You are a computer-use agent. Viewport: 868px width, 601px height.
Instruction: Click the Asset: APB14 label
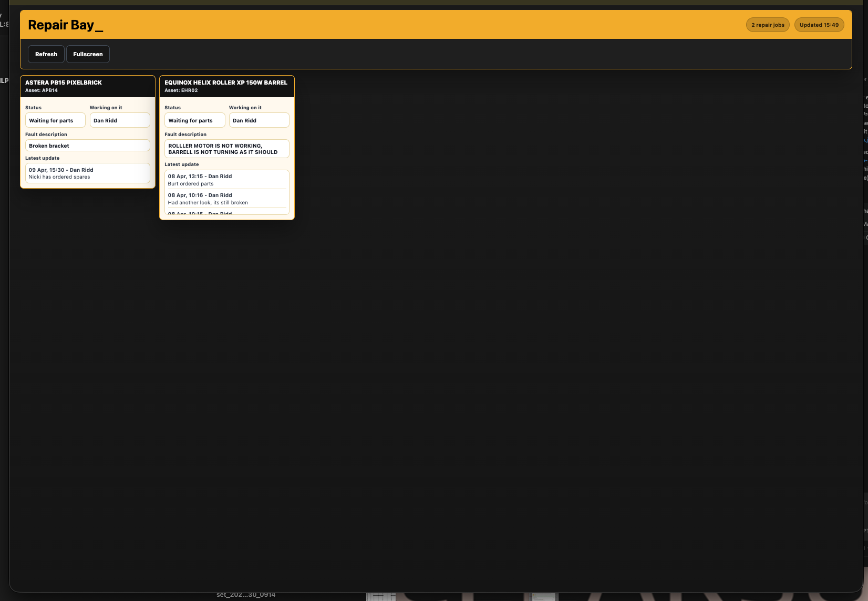point(42,90)
